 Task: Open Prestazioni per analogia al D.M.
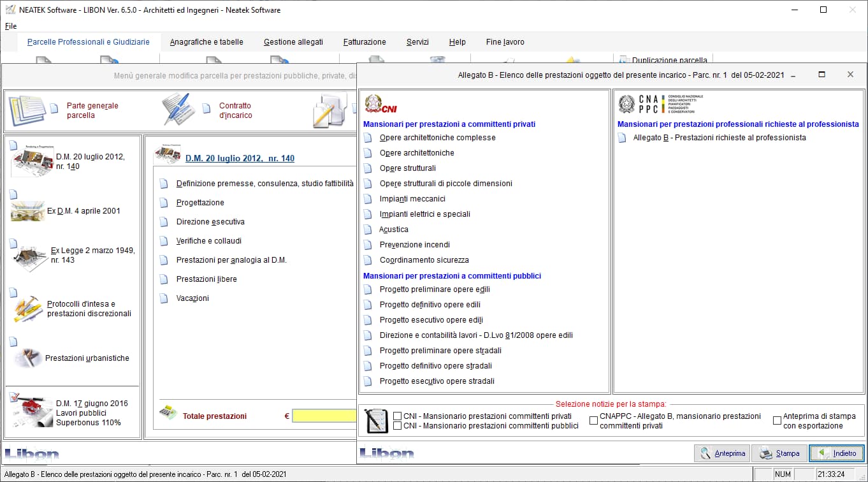(x=231, y=260)
